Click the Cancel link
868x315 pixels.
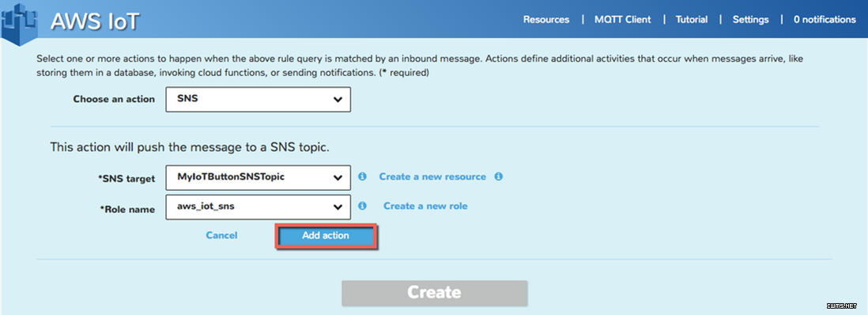(x=221, y=235)
